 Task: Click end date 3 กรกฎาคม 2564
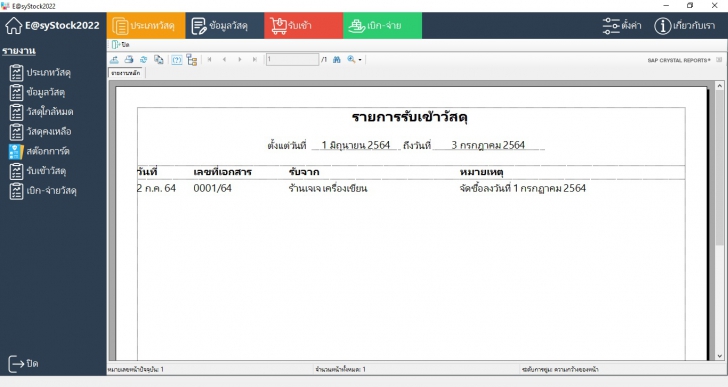pos(488,145)
